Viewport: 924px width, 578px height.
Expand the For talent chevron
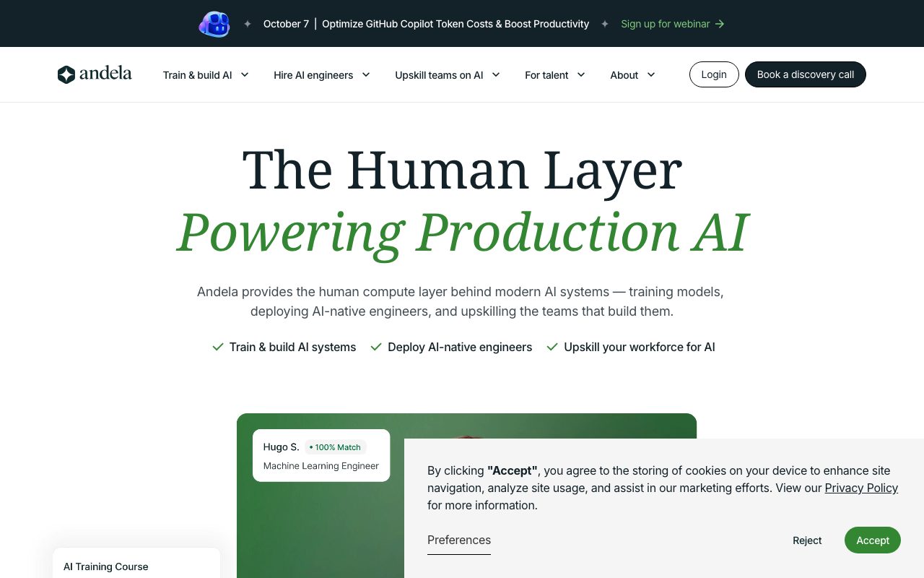pos(581,74)
